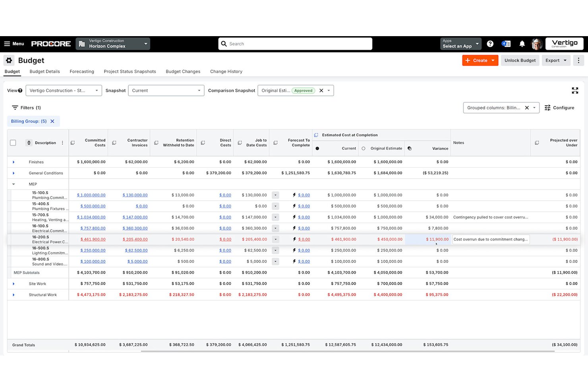Open the notifications bell
588x392 pixels.
522,44
